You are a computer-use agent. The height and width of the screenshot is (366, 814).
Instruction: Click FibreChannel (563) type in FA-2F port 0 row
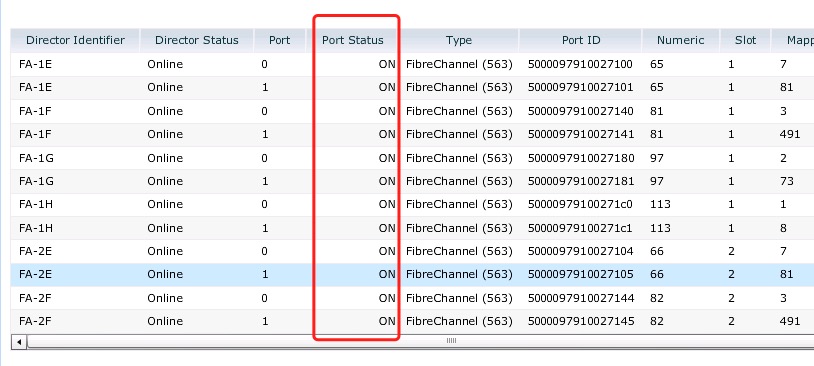[459, 298]
